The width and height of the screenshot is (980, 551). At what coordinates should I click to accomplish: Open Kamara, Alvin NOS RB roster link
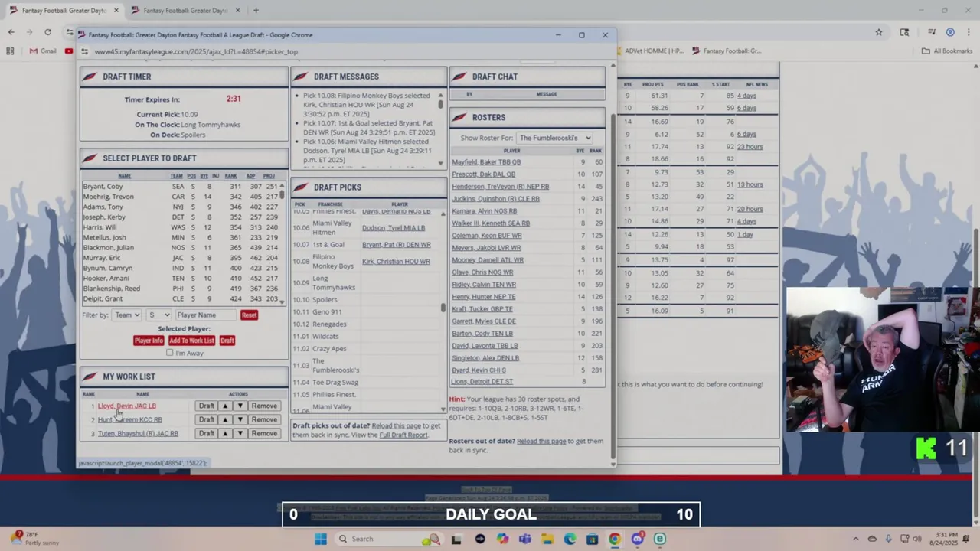[x=484, y=211]
